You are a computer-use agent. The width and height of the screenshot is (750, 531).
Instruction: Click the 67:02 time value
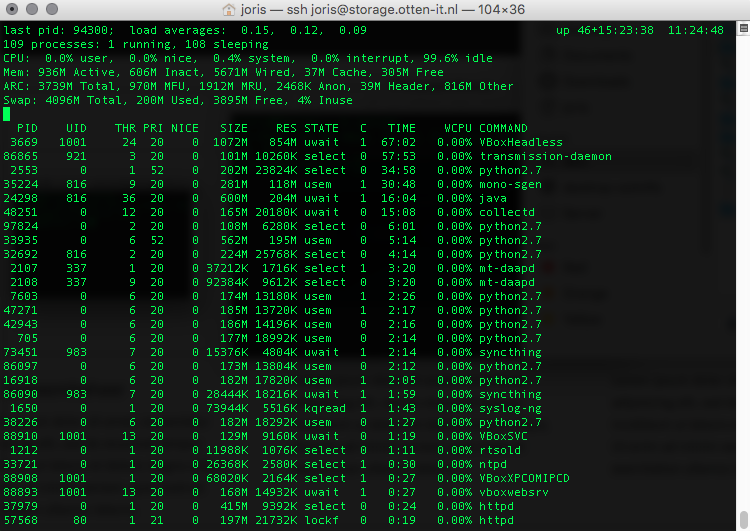(x=398, y=142)
